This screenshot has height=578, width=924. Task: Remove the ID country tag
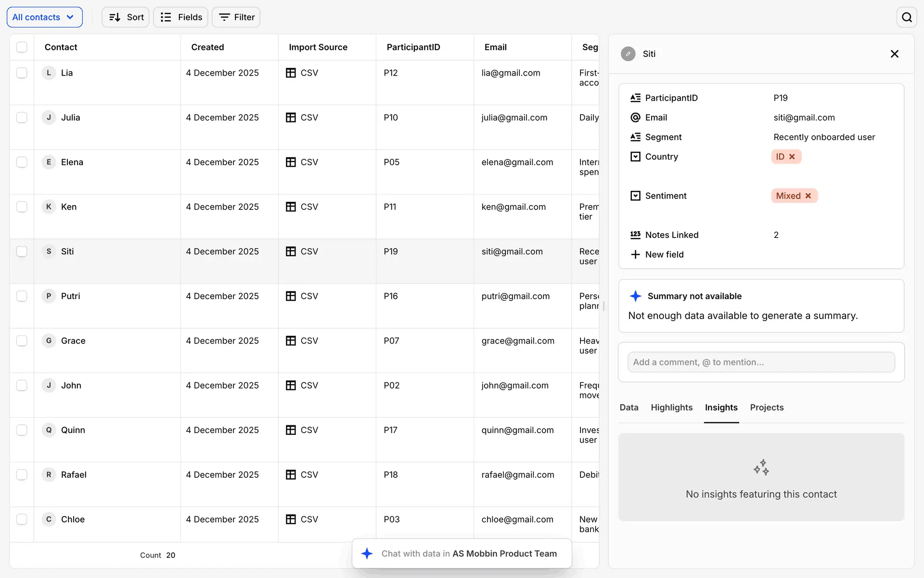(792, 157)
